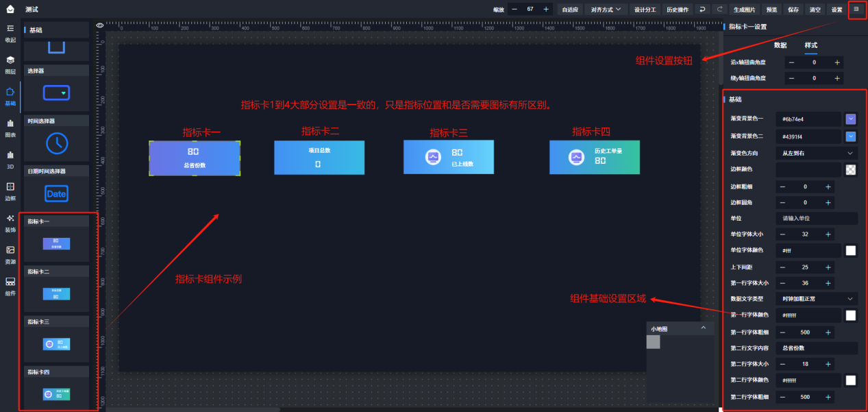Increase 第一行字体大小 value
This screenshot has height=412, width=868.
pos(828,283)
